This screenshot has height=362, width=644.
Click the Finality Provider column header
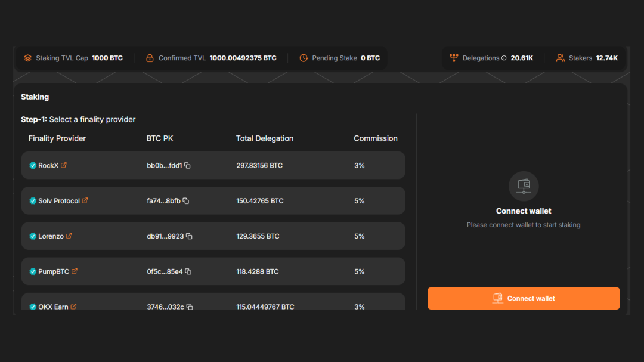tap(57, 138)
